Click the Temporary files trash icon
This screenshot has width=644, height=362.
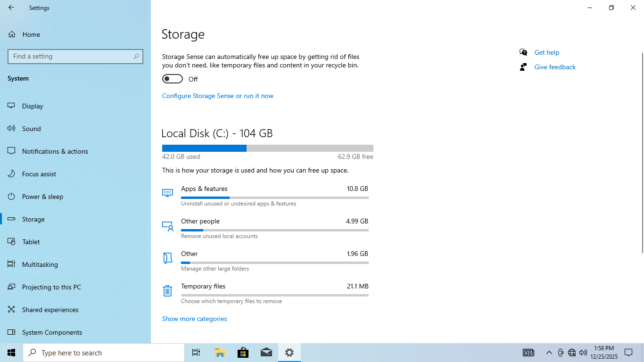point(167,291)
